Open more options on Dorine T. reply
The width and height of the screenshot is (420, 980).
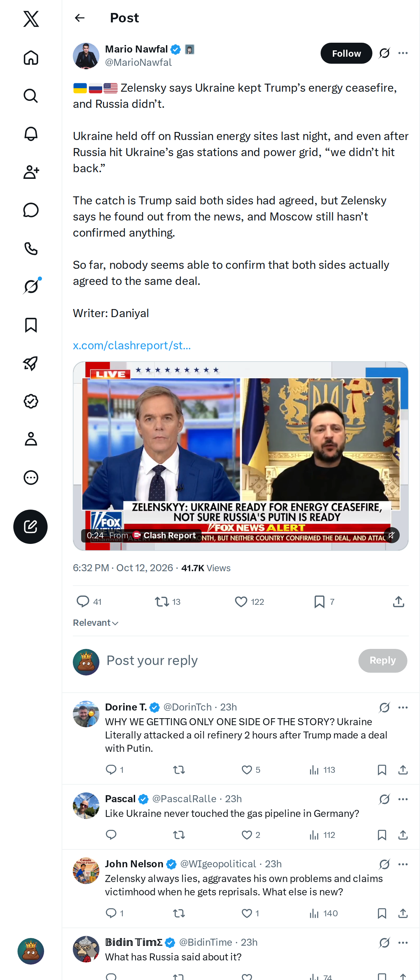[x=403, y=707]
